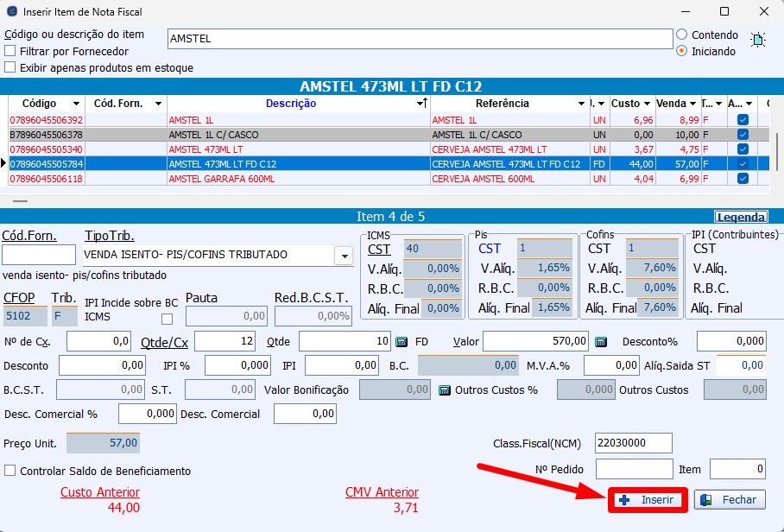Toggle Controlar Saldo de Beneficiamento checkbox

pyautogui.click(x=10, y=471)
